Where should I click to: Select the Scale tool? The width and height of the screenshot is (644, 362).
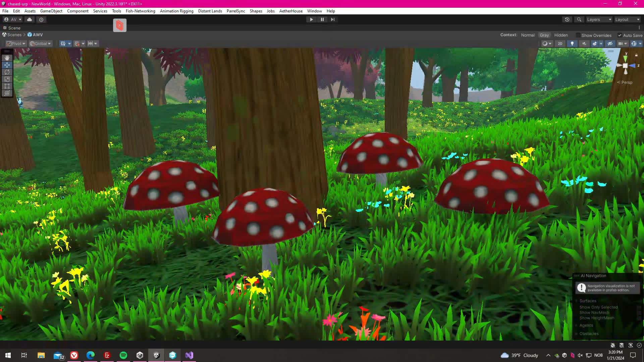click(x=7, y=79)
